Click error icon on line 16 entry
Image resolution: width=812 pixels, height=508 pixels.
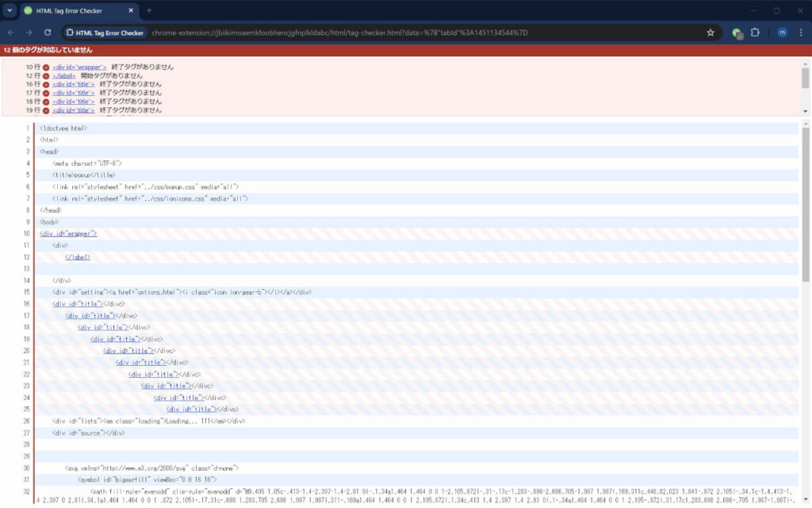(46, 84)
